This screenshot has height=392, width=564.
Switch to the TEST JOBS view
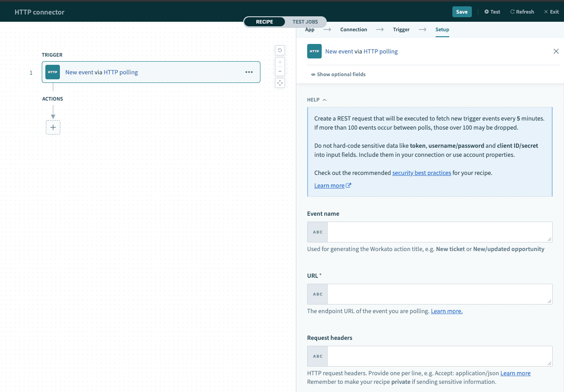click(305, 22)
